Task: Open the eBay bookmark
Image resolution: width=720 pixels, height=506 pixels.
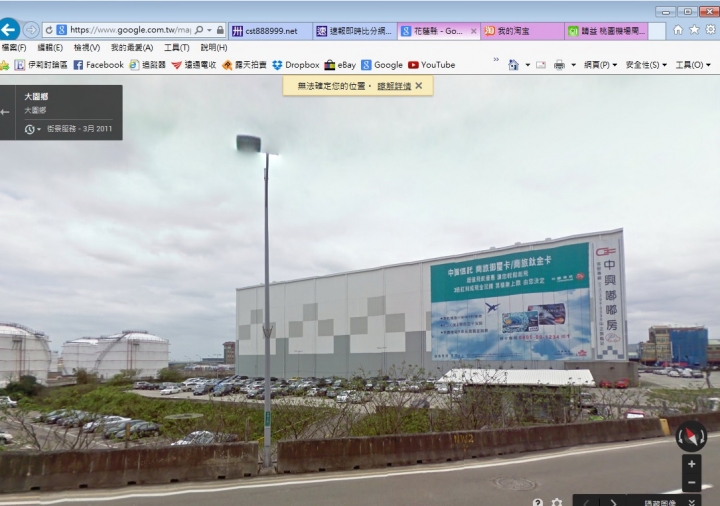Action: [340, 65]
